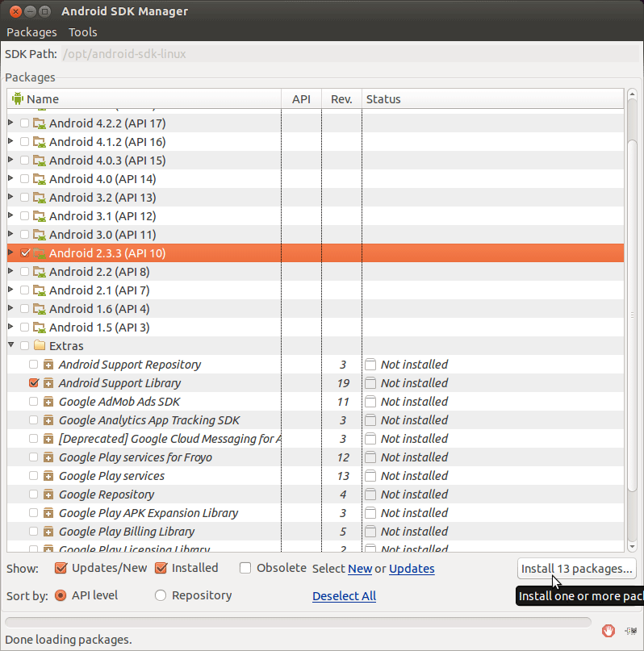Expand the Android 2.2 (API 8) node
The width and height of the screenshot is (644, 651).
[x=10, y=271]
